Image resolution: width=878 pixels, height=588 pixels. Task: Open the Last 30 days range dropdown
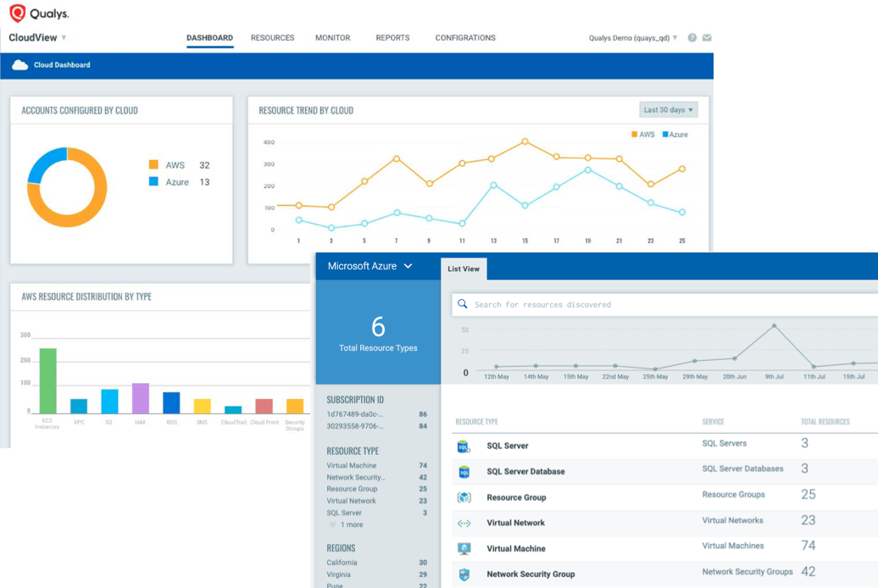[669, 110]
